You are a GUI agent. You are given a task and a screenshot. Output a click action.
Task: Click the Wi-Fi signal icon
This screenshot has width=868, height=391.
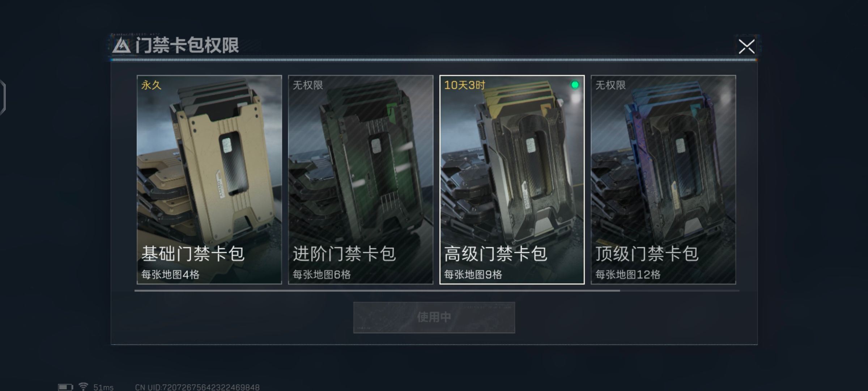coord(83,387)
